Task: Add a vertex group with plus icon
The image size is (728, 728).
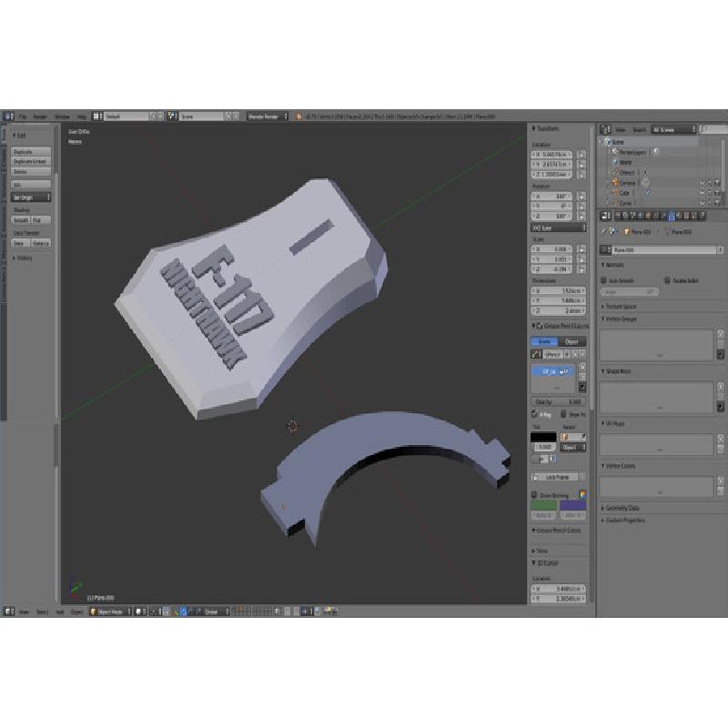Action: [720, 334]
